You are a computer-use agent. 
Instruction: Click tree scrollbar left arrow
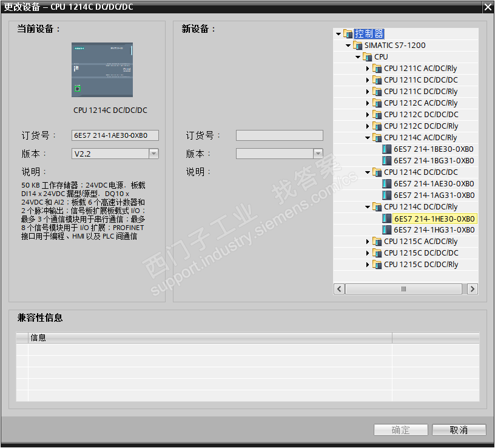339,289
